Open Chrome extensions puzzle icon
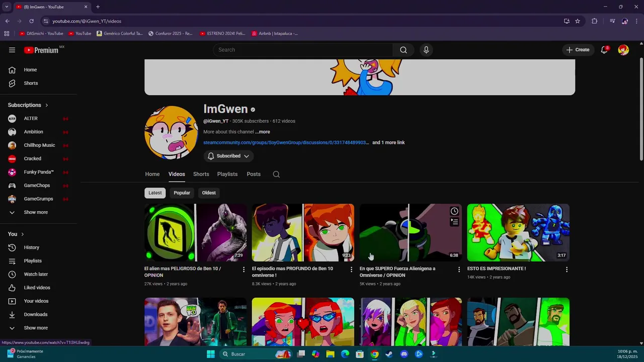This screenshot has width=644, height=362. tap(595, 21)
